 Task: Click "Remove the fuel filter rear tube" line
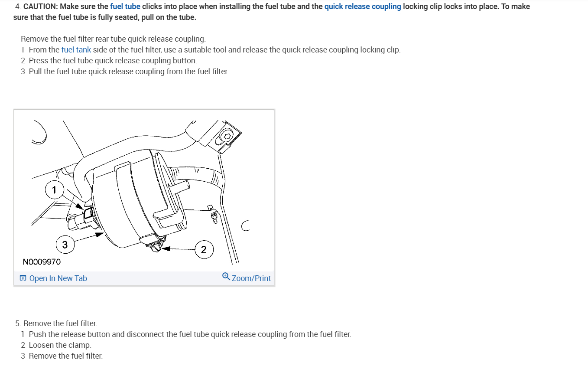(113, 39)
